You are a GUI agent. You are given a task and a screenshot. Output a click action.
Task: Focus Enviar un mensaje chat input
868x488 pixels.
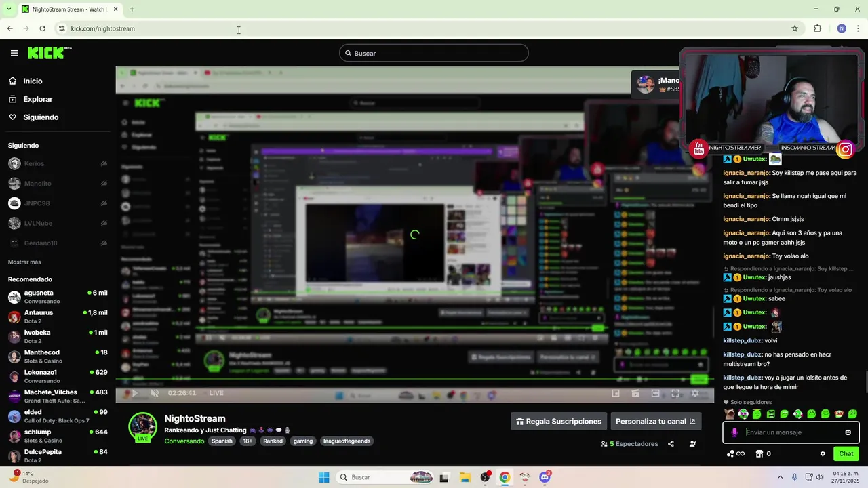[x=791, y=432]
